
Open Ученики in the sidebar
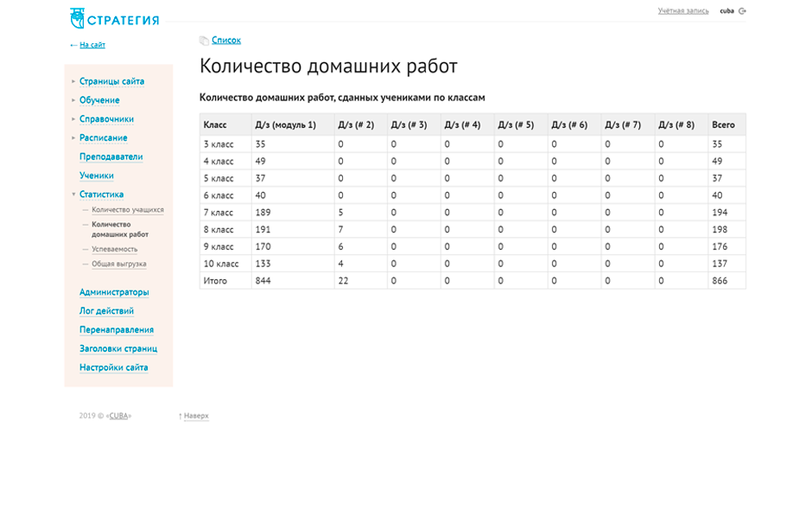coord(97,176)
